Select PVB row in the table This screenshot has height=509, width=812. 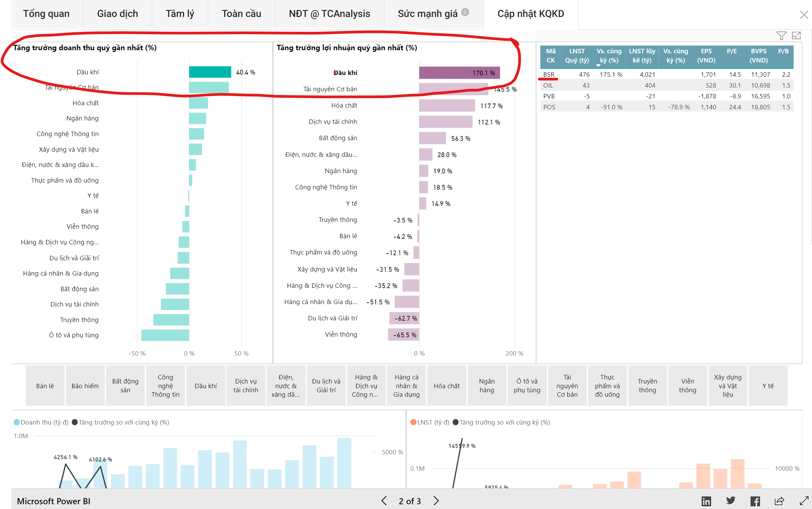click(667, 96)
